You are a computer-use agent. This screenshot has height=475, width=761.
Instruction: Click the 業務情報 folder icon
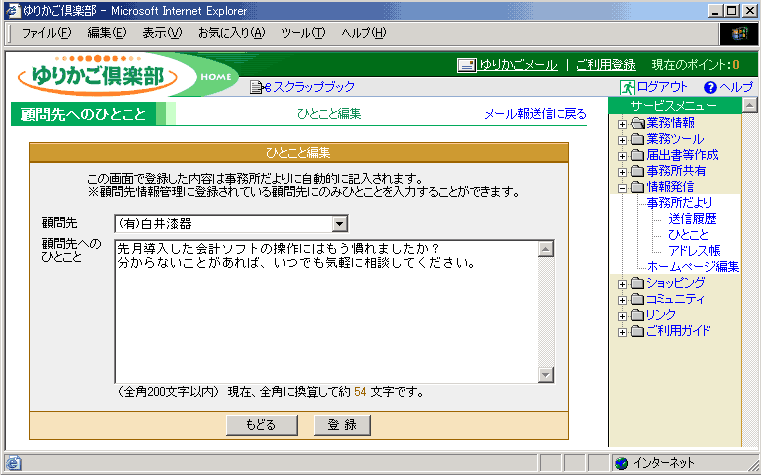pyautogui.click(x=637, y=123)
